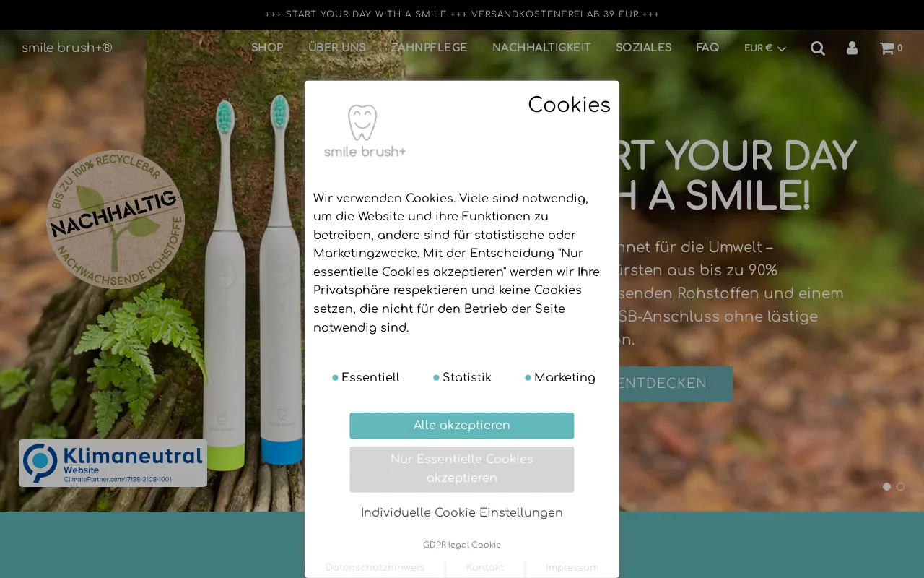
Task: Open the user account icon
Action: [852, 48]
